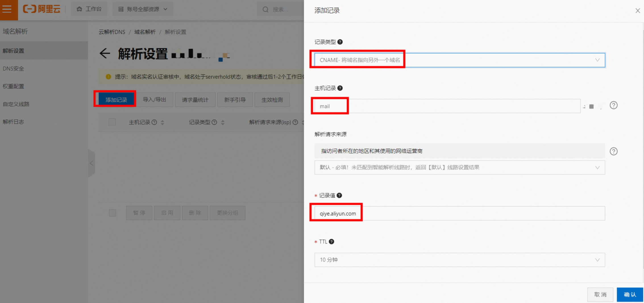Click the back arrow beside 解析设置 title
The image size is (644, 303).
[105, 54]
